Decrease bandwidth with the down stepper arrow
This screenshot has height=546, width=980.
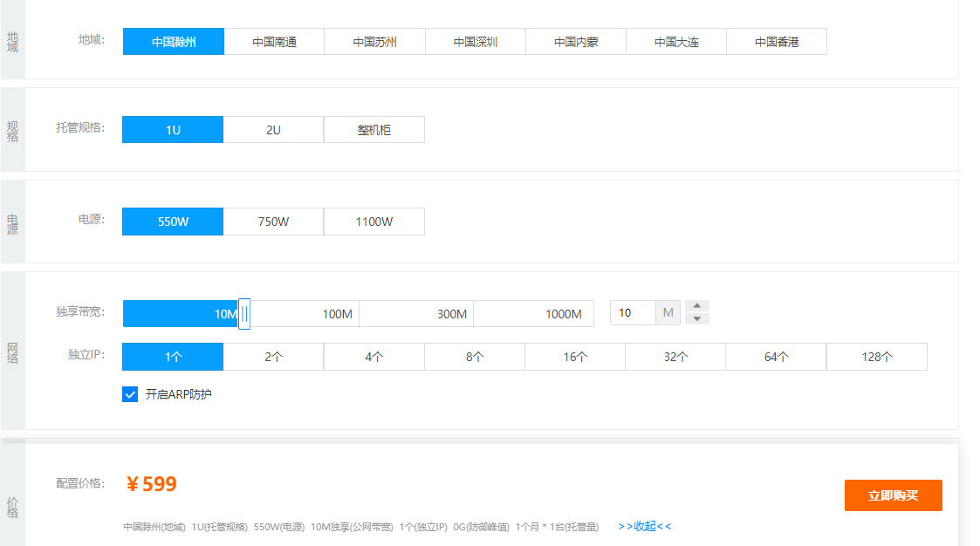(x=697, y=319)
